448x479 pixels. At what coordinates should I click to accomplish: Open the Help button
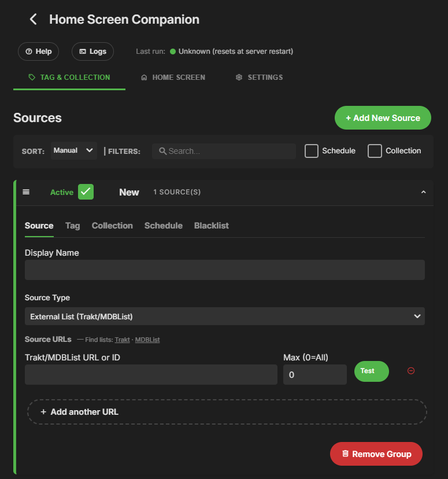coord(38,51)
